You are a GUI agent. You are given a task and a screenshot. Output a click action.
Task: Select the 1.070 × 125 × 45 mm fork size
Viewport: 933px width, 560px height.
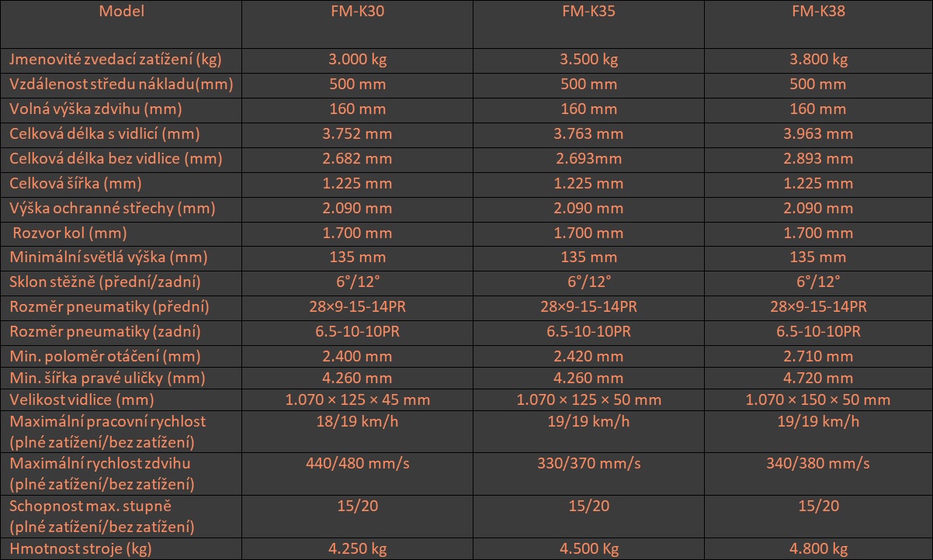click(x=357, y=400)
